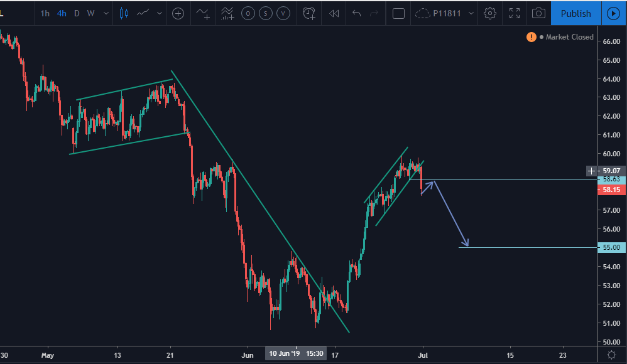Switch to Daily timeframe D
The height and width of the screenshot is (364, 627).
coord(77,13)
